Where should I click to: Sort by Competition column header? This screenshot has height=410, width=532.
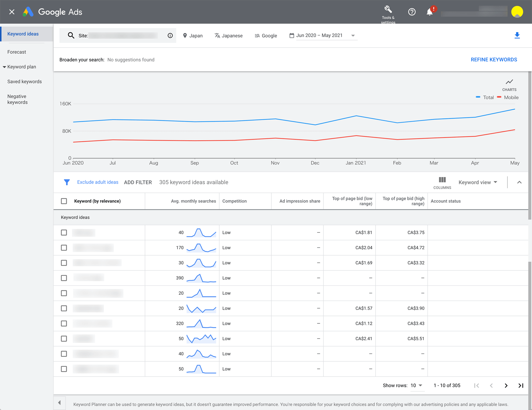pos(234,201)
